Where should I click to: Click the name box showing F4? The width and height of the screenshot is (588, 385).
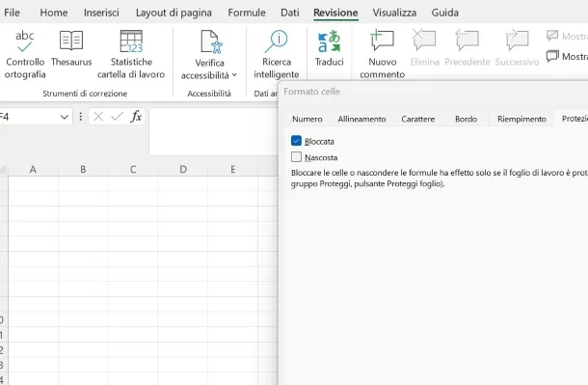(x=29, y=117)
